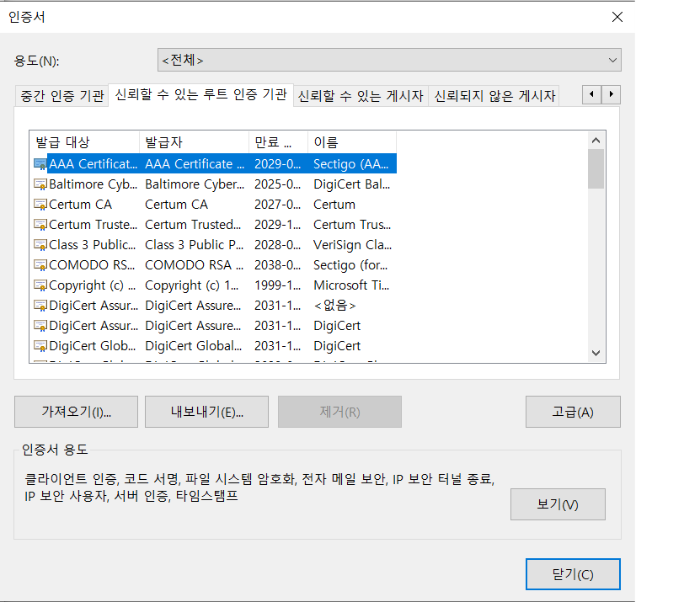The image size is (700, 602).
Task: Open advanced options with 고급(A)
Action: (x=573, y=412)
